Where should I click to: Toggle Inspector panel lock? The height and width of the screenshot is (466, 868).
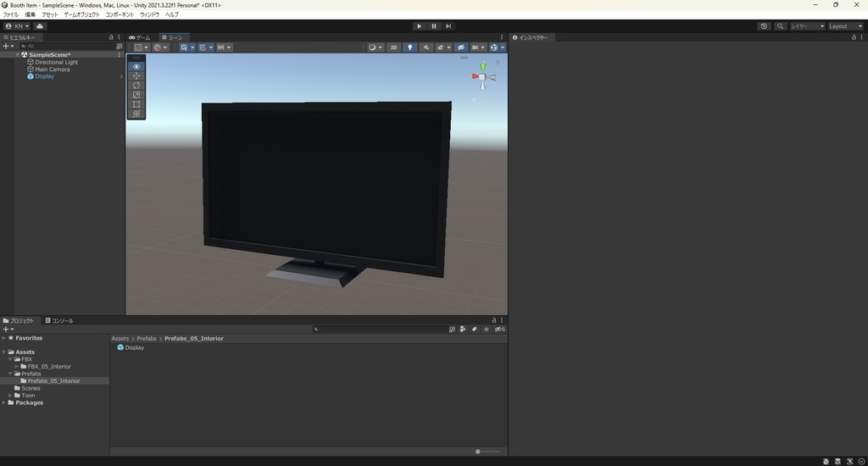854,37
